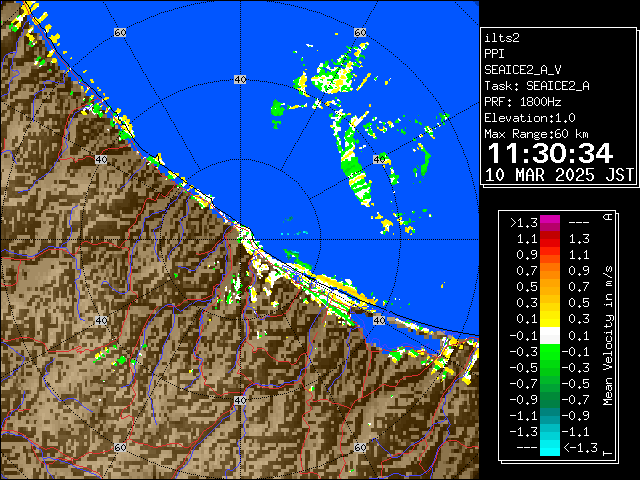Click the magenta swatch atop the velocity legend
Image resolution: width=640 pixels, height=480 pixels.
[x=550, y=220]
